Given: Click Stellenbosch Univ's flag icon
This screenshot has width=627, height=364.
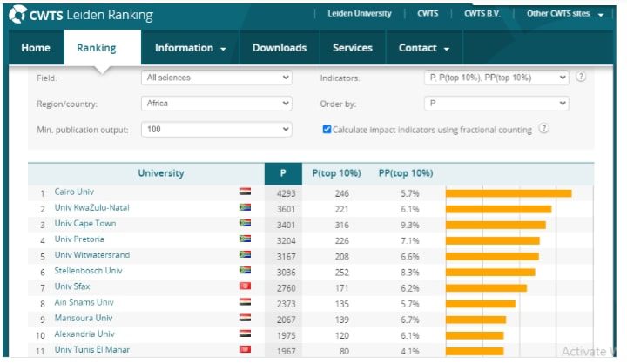Looking at the screenshot, I should point(246,271).
